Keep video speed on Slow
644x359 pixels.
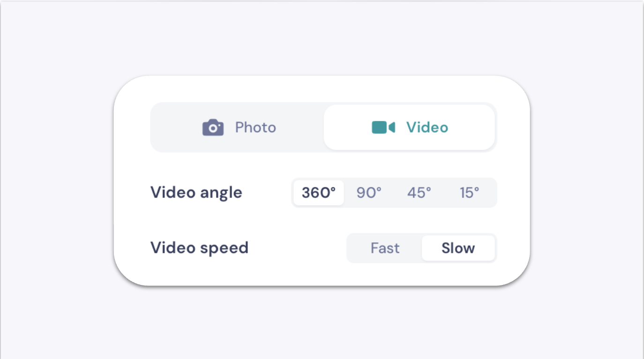pos(458,248)
